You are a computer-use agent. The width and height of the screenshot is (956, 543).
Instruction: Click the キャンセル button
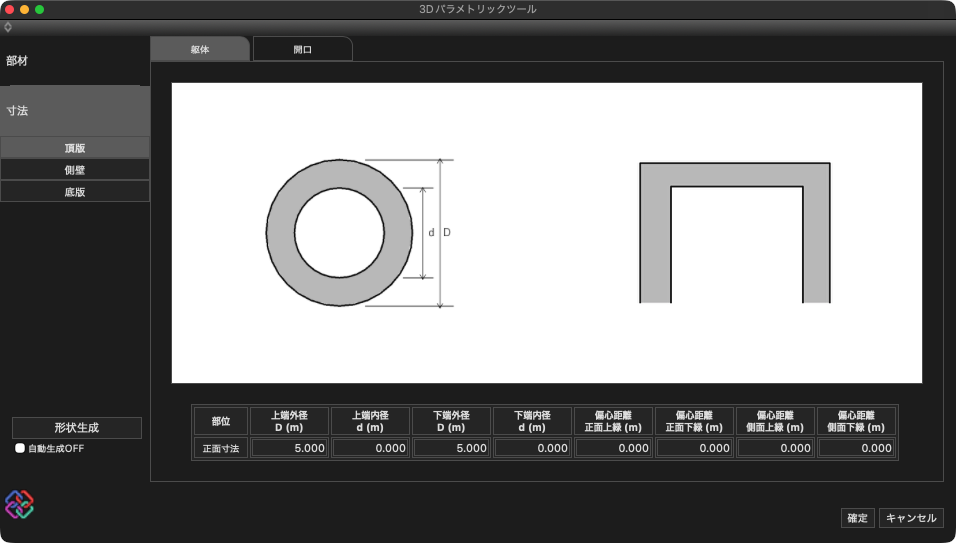pyautogui.click(x=911, y=518)
